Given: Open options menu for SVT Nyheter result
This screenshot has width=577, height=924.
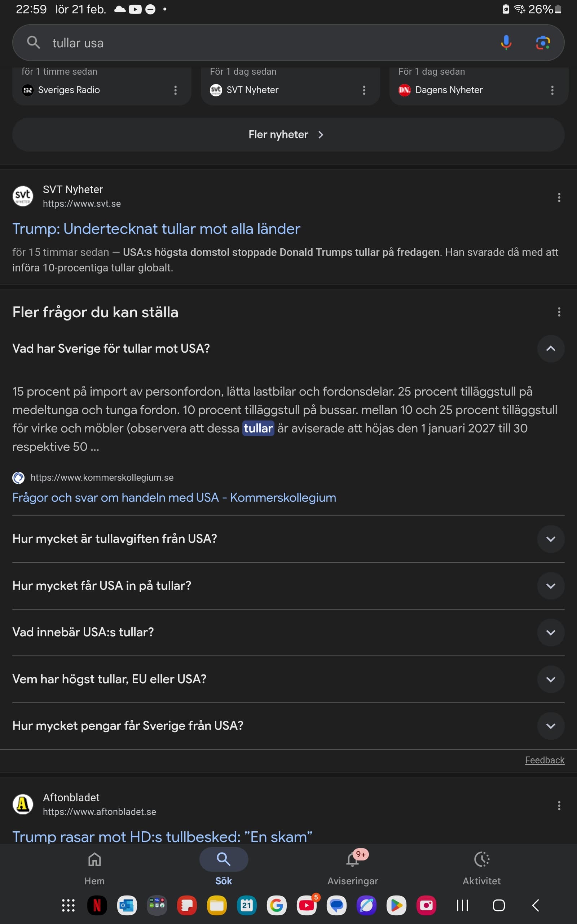Looking at the screenshot, I should point(559,197).
